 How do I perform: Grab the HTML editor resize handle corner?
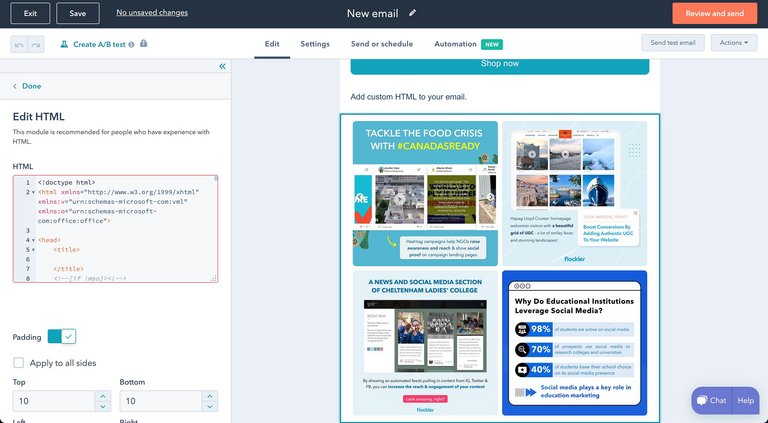pyautogui.click(x=214, y=278)
